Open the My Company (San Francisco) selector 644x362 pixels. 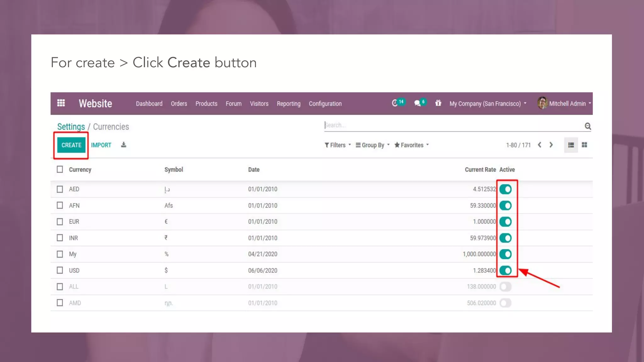tap(488, 104)
